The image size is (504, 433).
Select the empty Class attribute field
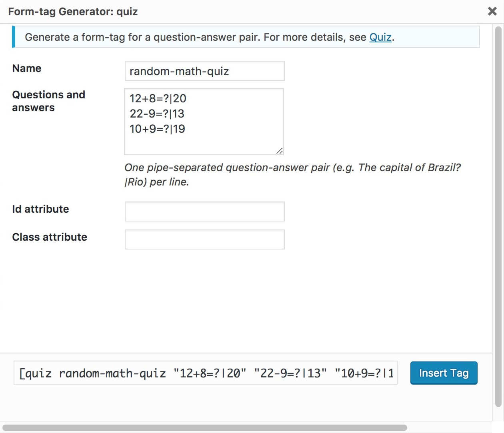[204, 239]
